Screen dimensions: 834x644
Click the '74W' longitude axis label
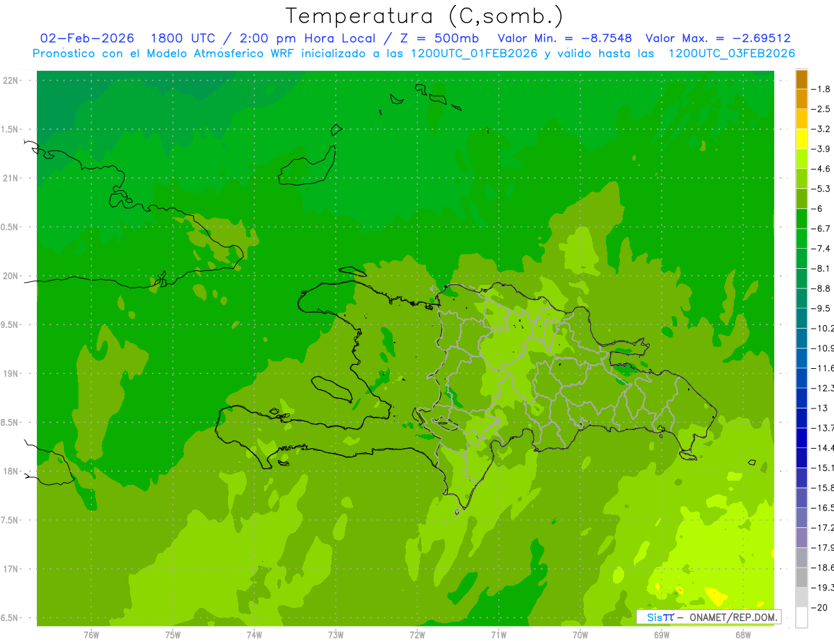tap(254, 634)
